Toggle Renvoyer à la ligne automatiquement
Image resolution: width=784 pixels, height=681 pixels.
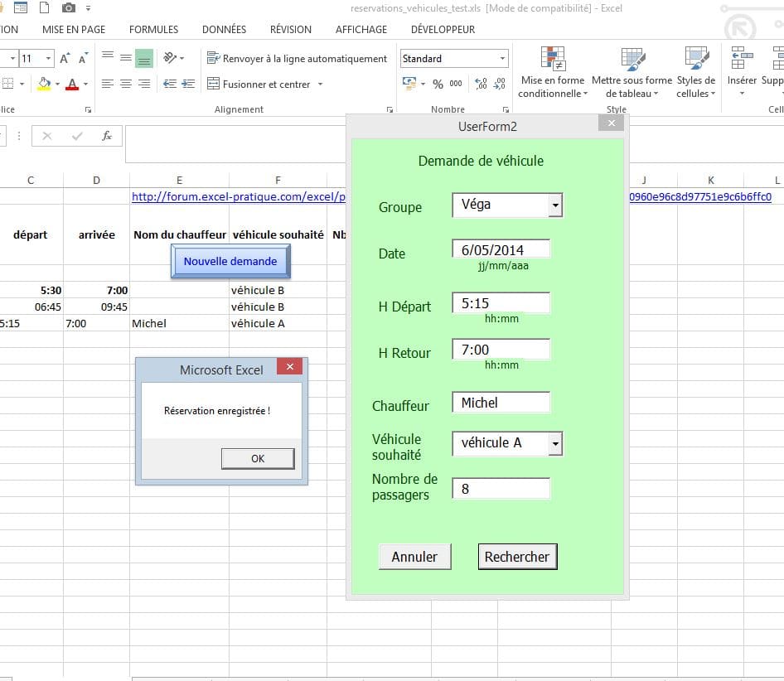tap(297, 59)
